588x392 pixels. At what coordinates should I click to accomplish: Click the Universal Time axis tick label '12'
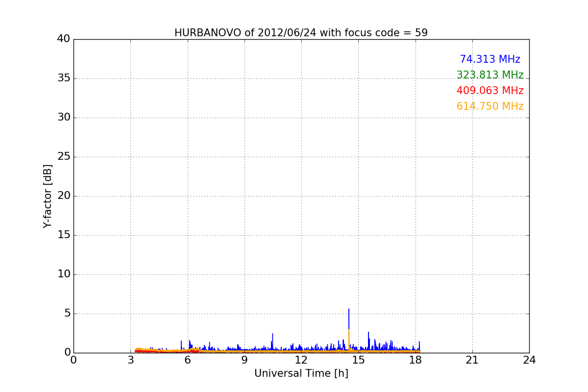301,360
